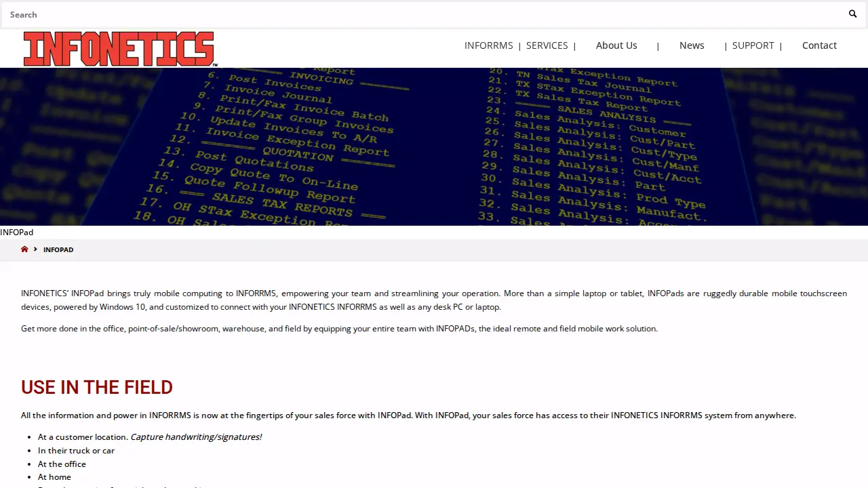Open the About Us menu
The image size is (868, 488).
pos(616,45)
